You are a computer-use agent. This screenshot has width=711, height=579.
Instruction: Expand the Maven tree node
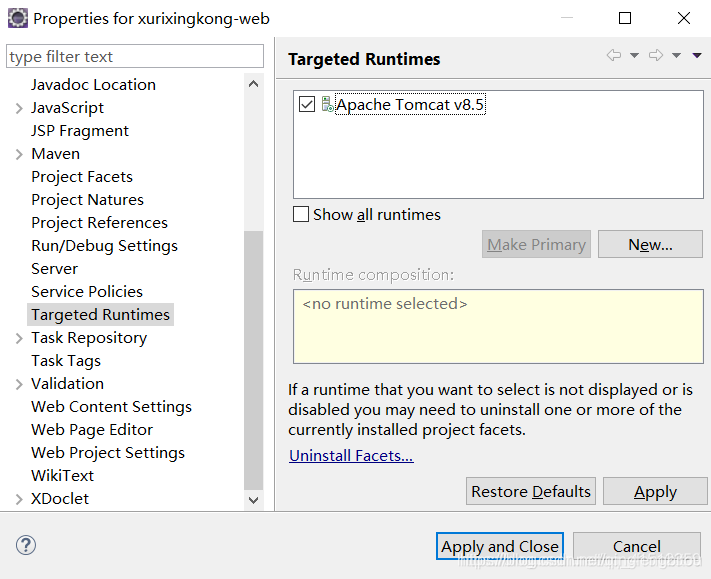tap(19, 154)
